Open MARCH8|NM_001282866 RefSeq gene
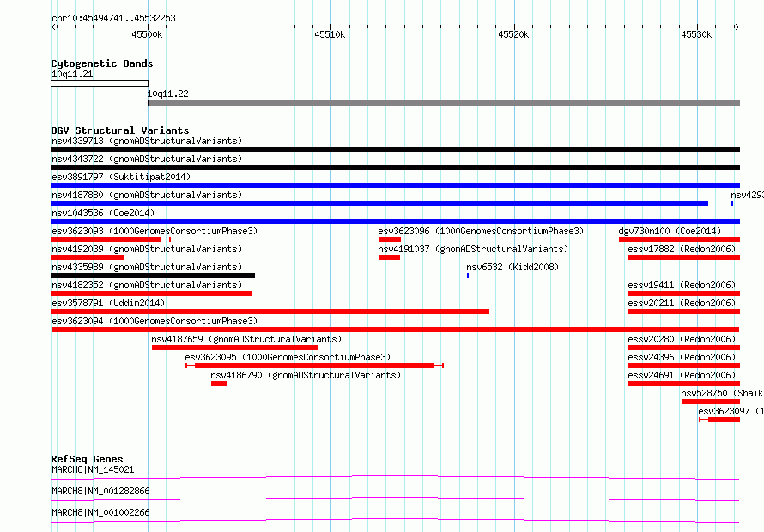The width and height of the screenshot is (764, 532). 100,491
